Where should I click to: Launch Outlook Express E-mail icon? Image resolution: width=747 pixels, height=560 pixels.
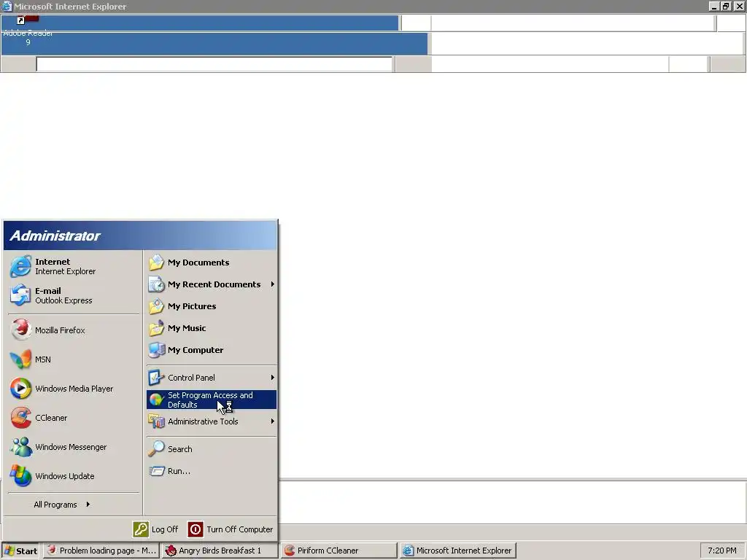coord(20,295)
